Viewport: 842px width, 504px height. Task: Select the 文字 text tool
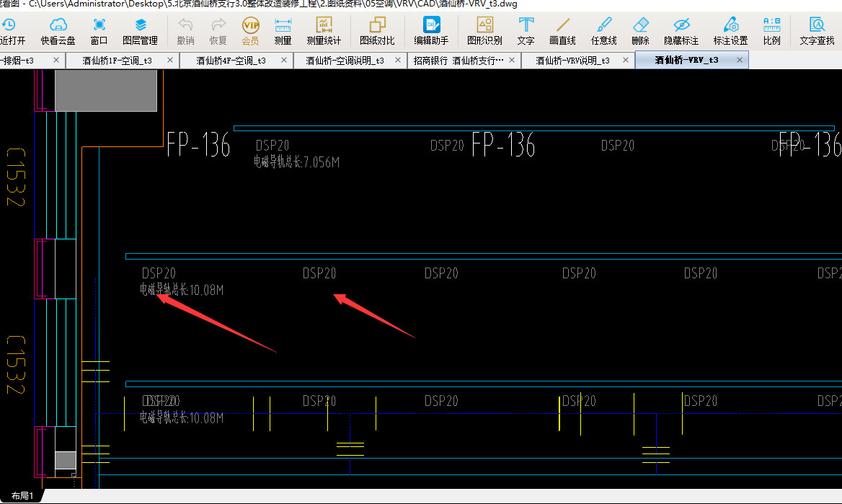pos(526,31)
